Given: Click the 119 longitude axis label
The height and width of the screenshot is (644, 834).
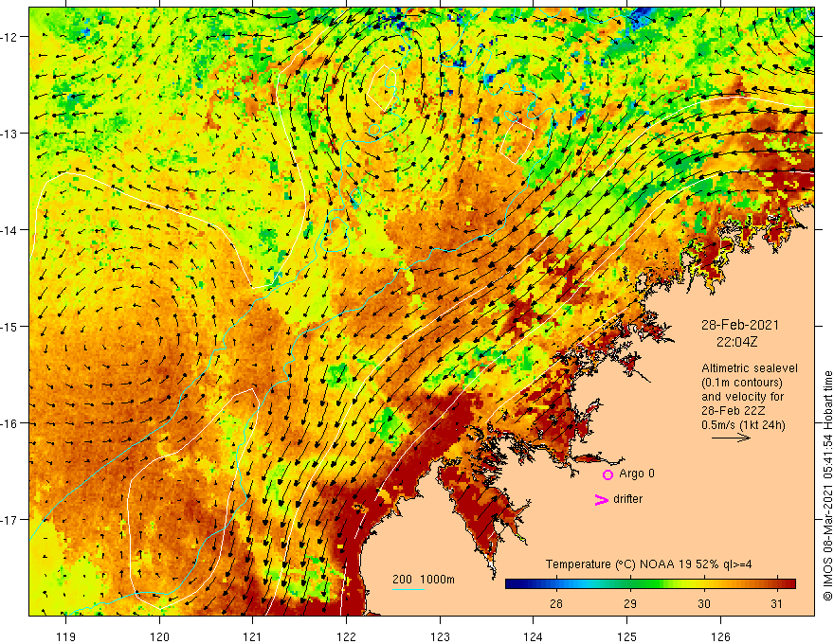Looking at the screenshot, I should tap(66, 636).
